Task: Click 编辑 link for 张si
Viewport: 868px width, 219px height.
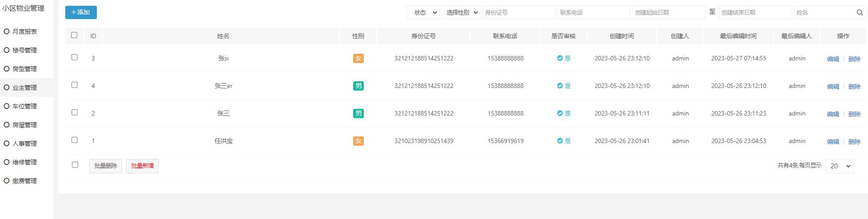Action: 833,59
